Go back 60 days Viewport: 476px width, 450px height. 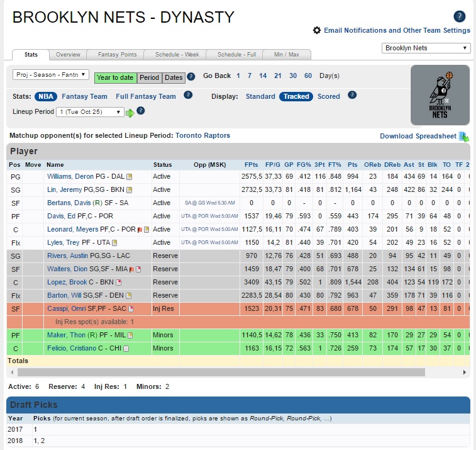point(308,76)
